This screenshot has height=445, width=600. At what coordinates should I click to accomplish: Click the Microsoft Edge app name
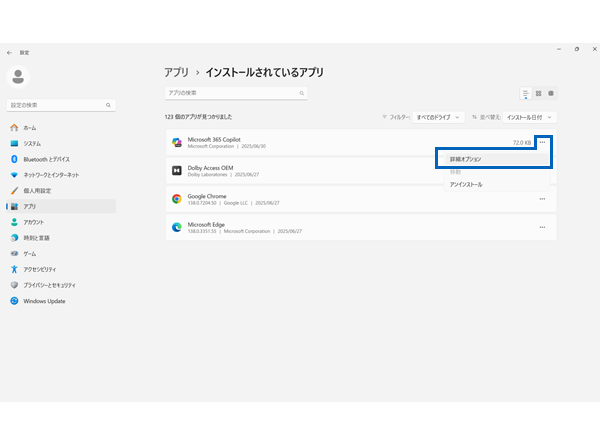(x=206, y=225)
